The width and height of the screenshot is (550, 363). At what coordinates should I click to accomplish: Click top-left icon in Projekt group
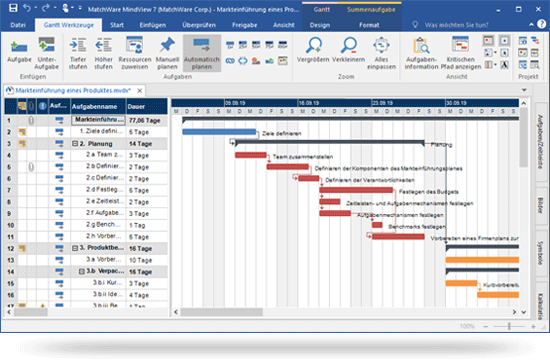[x=523, y=41]
